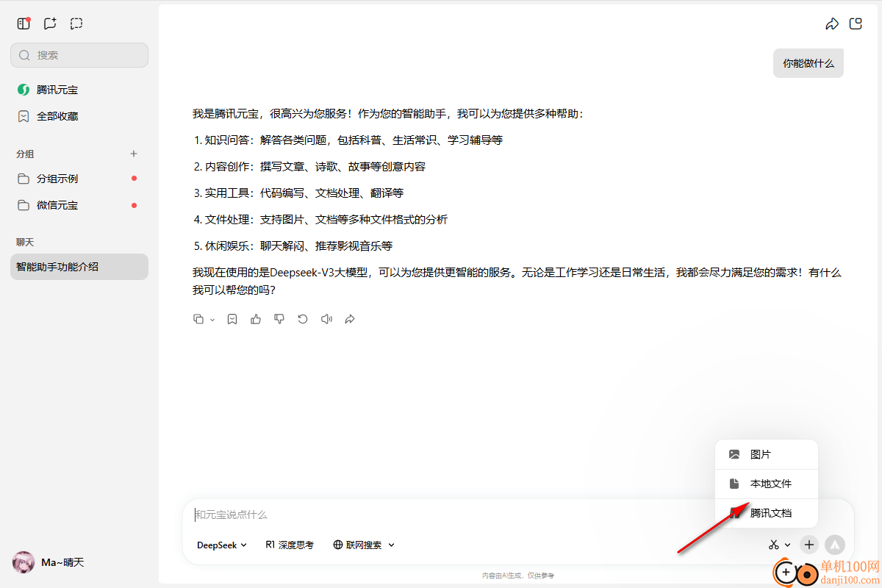Toggle the sidebar panel icon
882x588 pixels.
24,24
